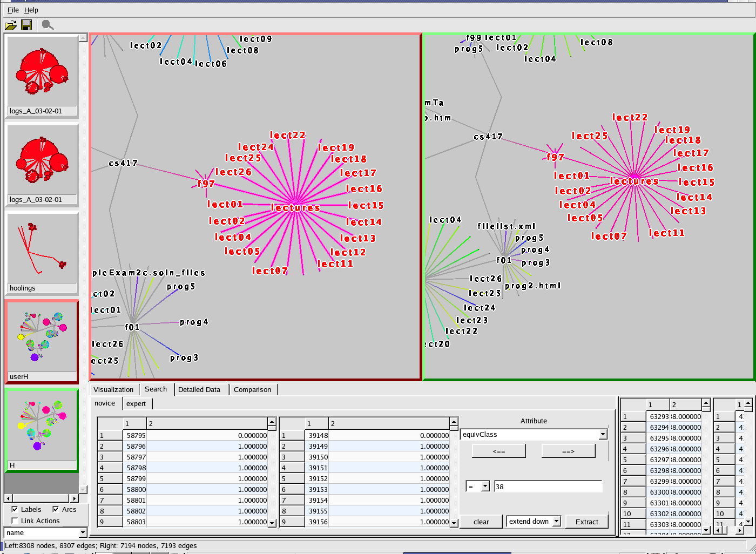The height and width of the screenshot is (554, 756).
Task: Click the Extract button
Action: [x=586, y=522]
